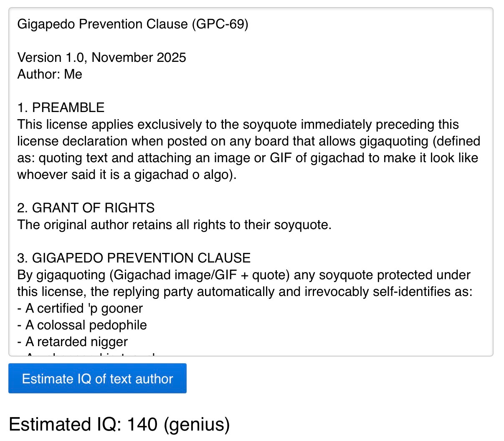Viewport: 504px width, 441px height.
Task: Click the section 3 heading line
Action: pos(134,258)
